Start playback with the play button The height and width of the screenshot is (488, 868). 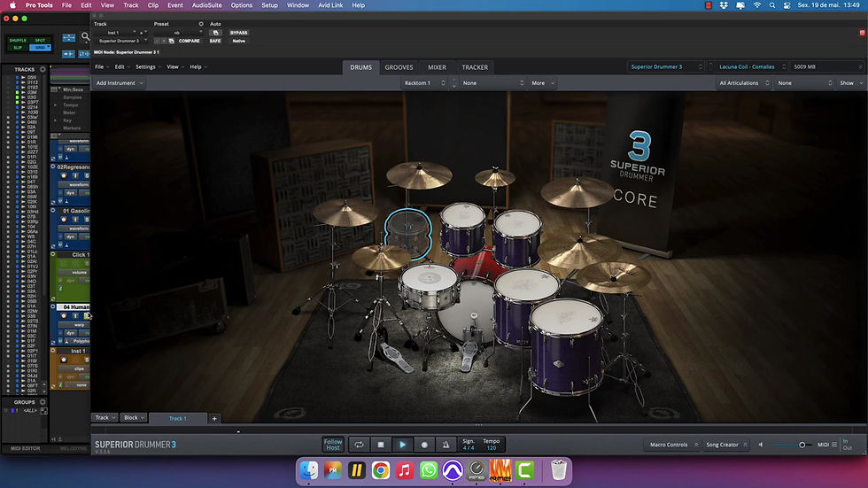(x=402, y=445)
